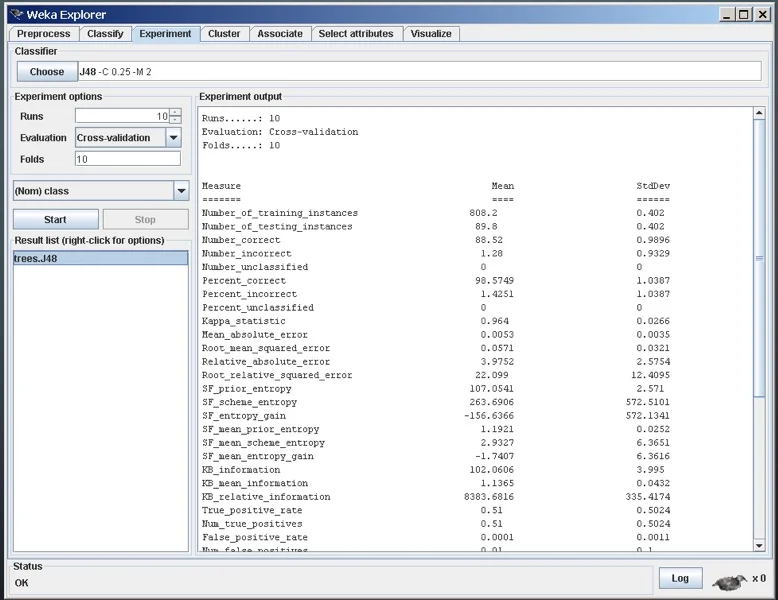
Task: Click the output scrollbar up arrow
Action: coord(759,114)
